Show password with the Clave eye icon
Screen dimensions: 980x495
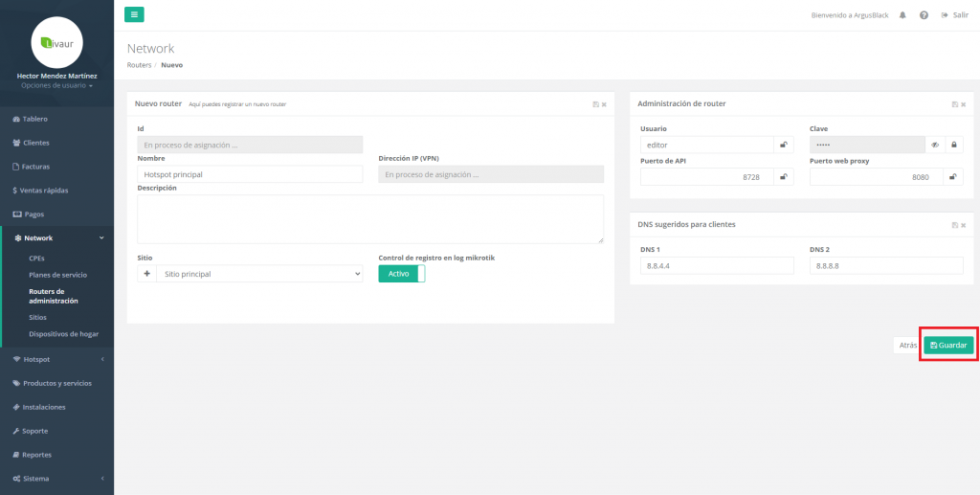(935, 145)
